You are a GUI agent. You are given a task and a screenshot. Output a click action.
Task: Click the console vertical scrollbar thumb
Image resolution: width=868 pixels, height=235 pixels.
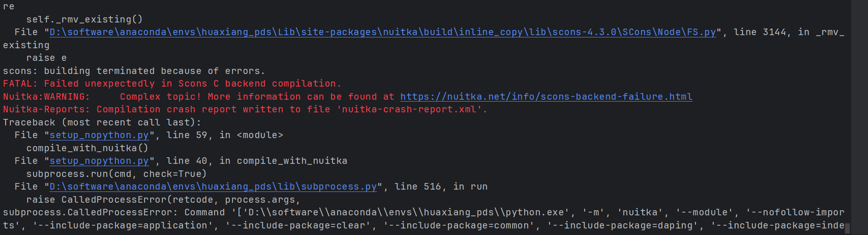pos(847,228)
